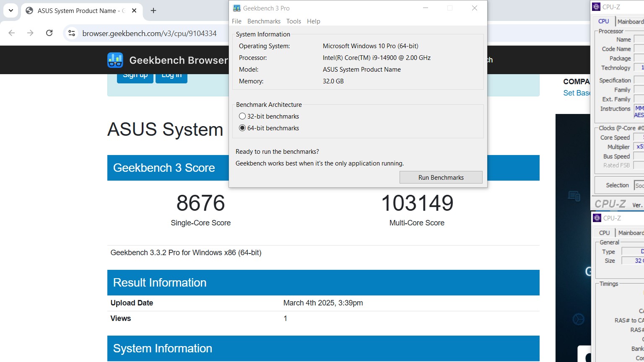This screenshot has width=644, height=362.
Task: Click the browser address bar URL
Action: click(x=149, y=33)
